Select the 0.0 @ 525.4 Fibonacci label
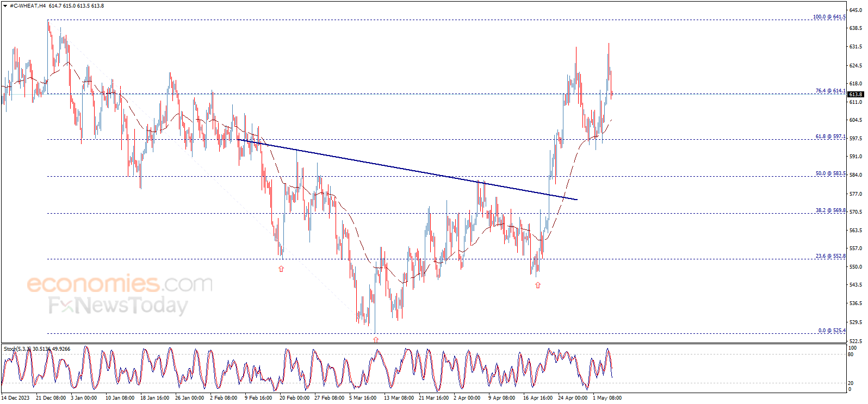Viewport: 868px width, 404px height. coord(832,331)
